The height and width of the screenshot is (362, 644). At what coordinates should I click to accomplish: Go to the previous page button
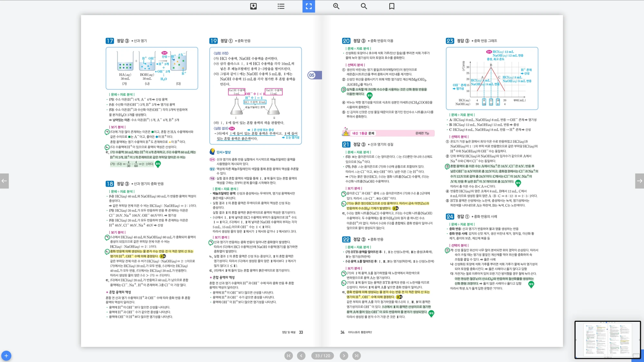[301, 356]
